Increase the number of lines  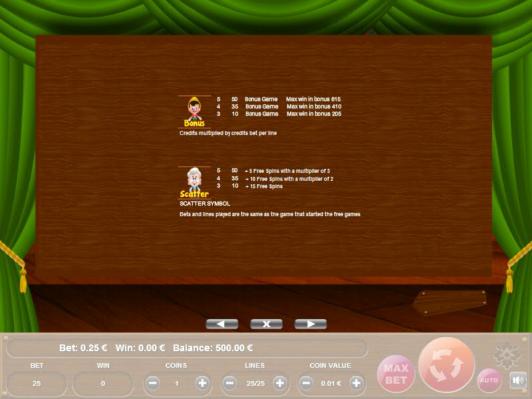[x=280, y=383]
